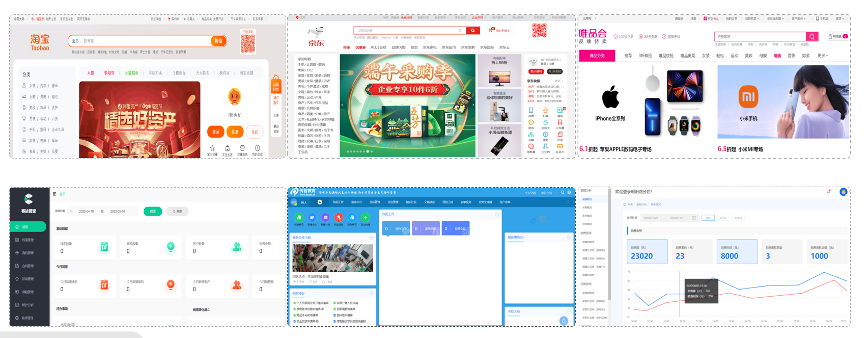The width and height of the screenshot is (868, 338).
Task: Click the bell notification icon in blue dashboard
Action: [564, 321]
